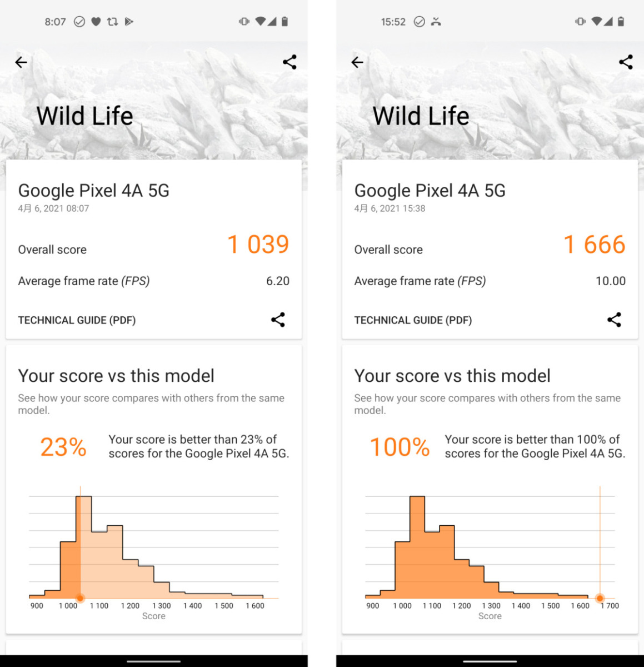Tap battery icon in left status bar
This screenshot has width=644, height=667.
click(284, 22)
